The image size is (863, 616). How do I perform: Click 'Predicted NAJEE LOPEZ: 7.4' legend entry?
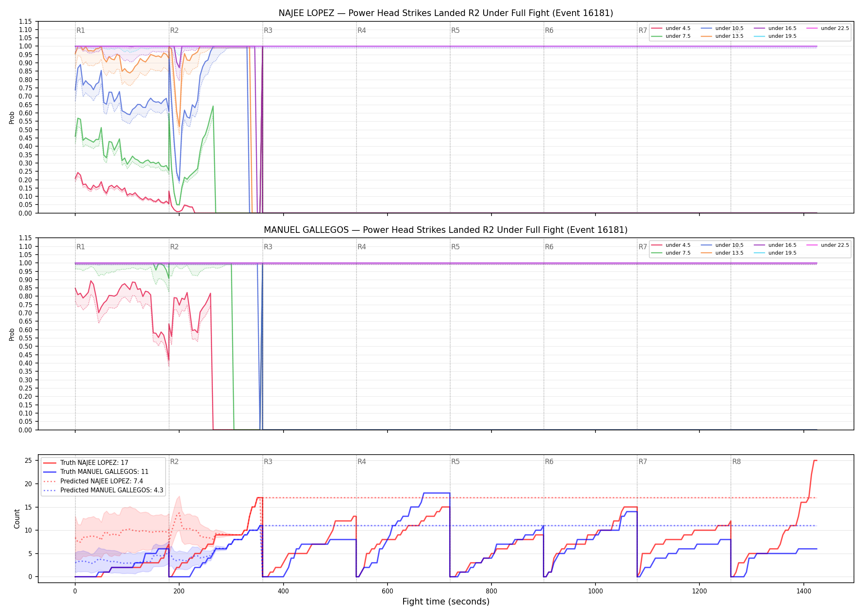tap(93, 481)
